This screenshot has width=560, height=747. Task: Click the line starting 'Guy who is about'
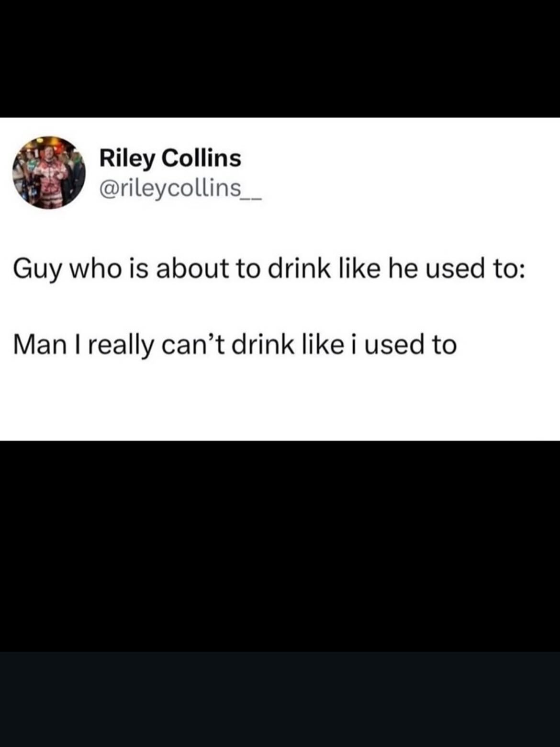pos(269,269)
